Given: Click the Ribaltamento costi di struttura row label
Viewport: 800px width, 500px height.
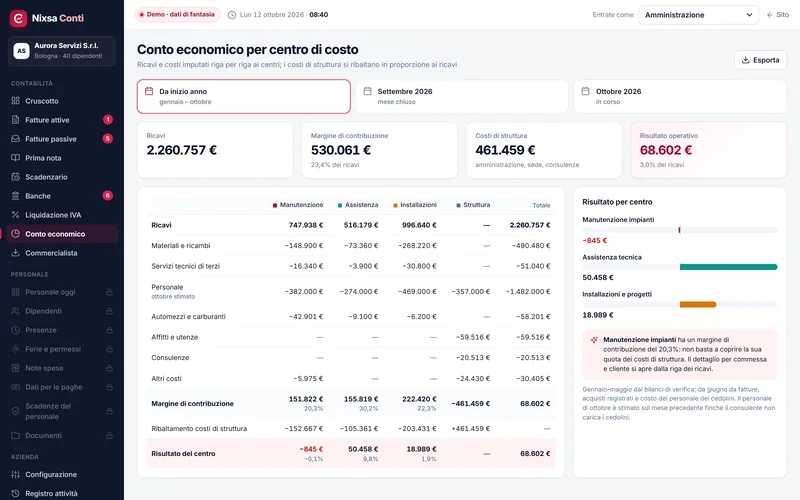Looking at the screenshot, I should coord(199,429).
